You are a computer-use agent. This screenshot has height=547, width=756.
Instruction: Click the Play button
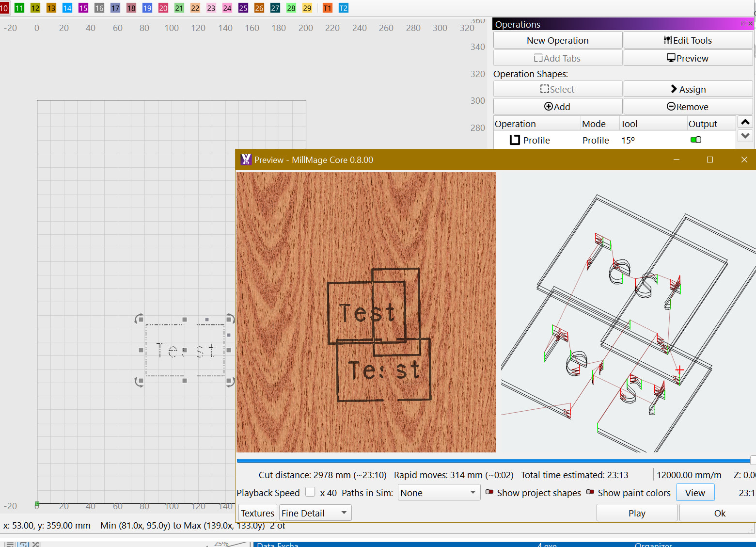[636, 513]
